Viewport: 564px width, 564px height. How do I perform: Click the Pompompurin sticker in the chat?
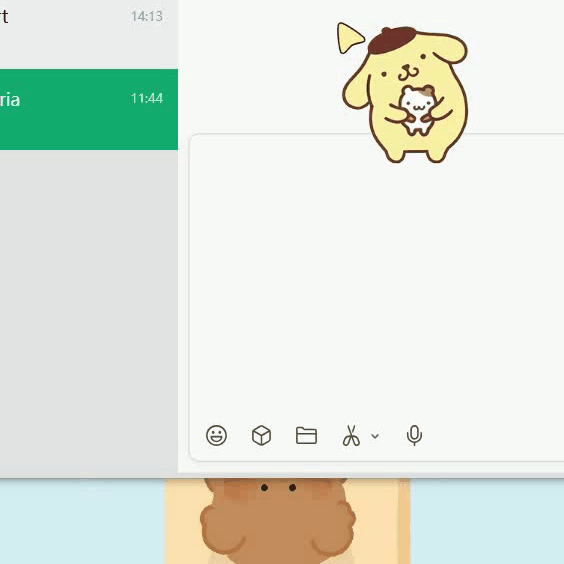tap(404, 94)
